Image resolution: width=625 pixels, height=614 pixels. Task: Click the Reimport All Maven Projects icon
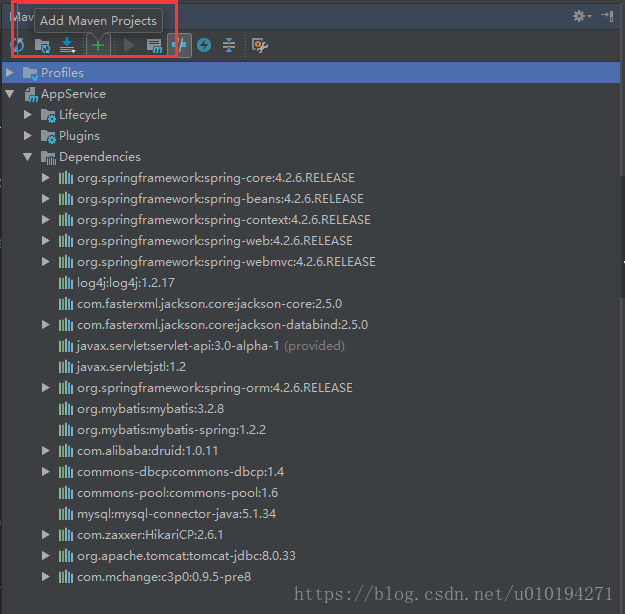17,45
